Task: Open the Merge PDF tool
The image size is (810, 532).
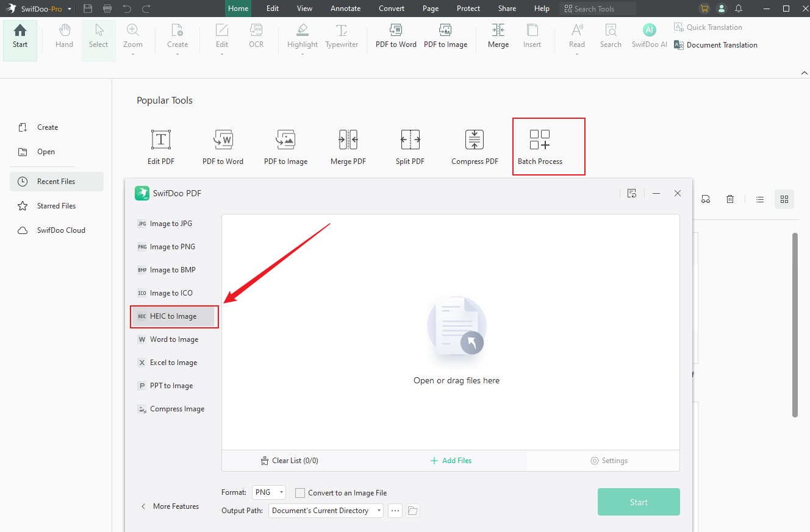Action: [x=348, y=146]
